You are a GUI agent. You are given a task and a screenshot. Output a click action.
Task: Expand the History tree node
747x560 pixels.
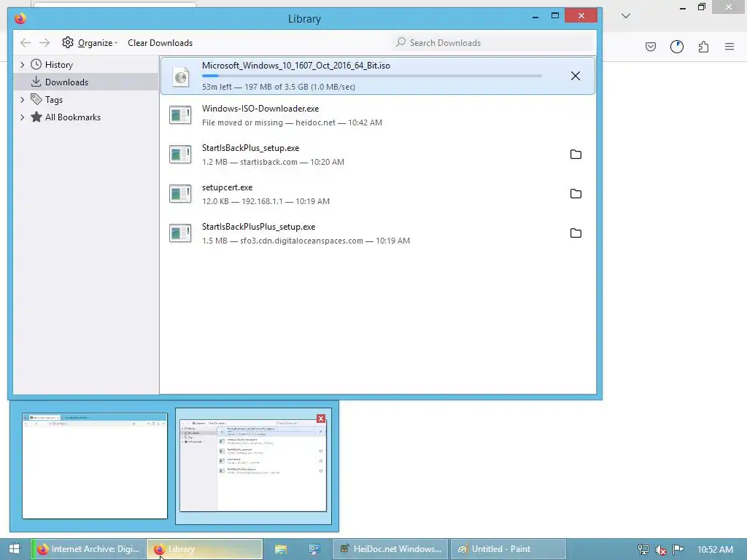tap(22, 65)
